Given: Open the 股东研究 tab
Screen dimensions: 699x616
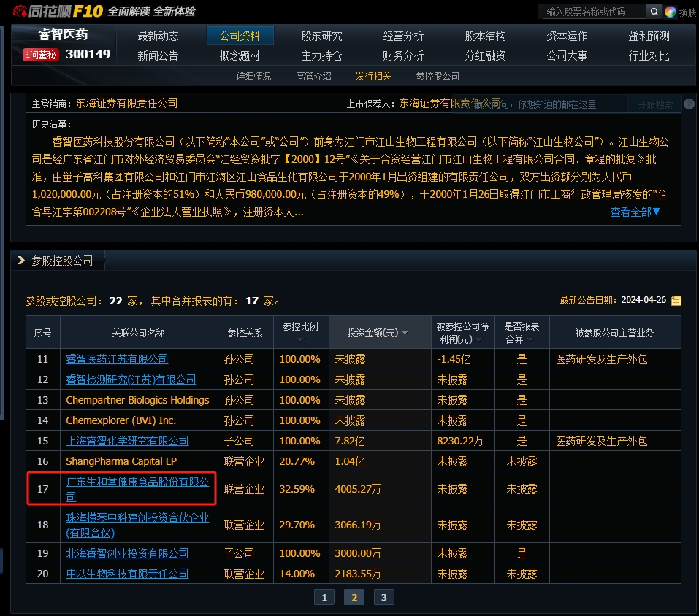Looking at the screenshot, I should tap(321, 36).
